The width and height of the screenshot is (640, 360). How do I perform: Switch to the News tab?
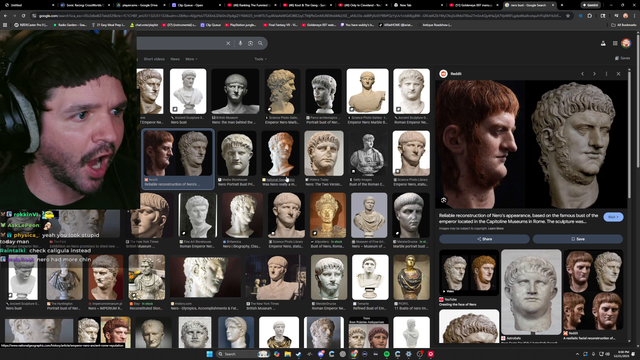[x=175, y=59]
